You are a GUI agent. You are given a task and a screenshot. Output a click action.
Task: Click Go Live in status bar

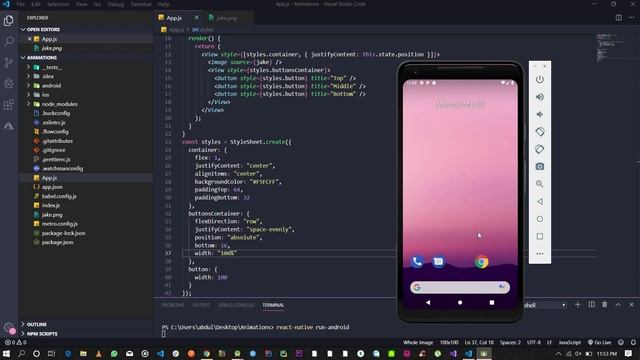click(600, 342)
